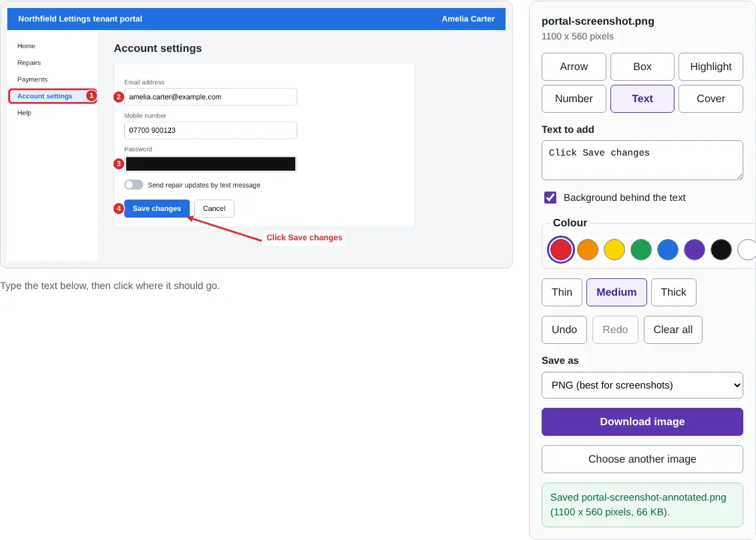Screen dimensions: 756x540
Task: Select the Text tool
Action: click(642, 99)
